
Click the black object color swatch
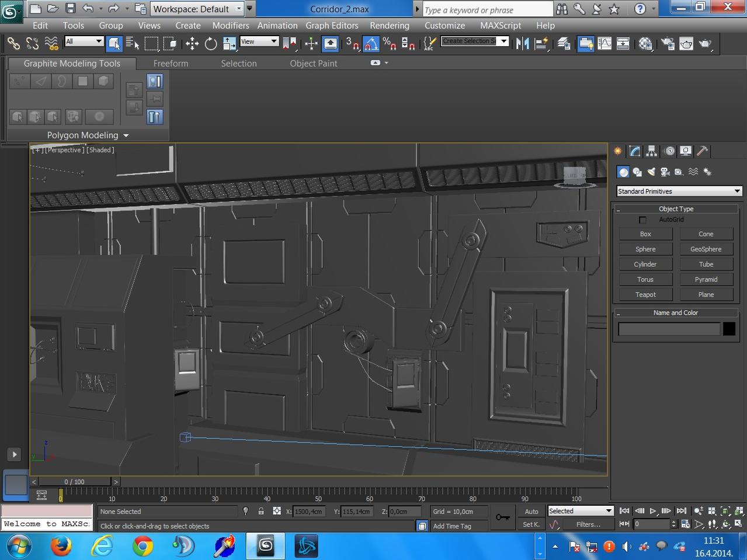tap(729, 329)
